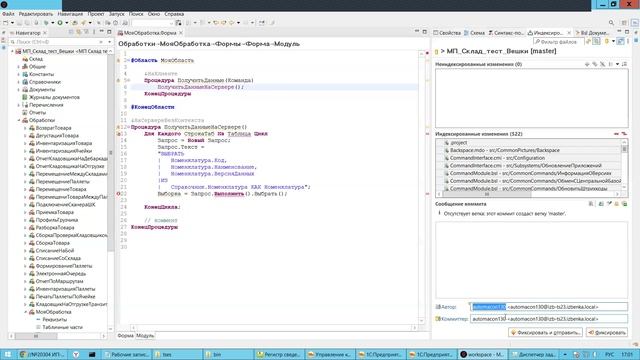Viewport: 640px width, 360px height.
Task: Open Диспетчер задач from the taskbar
Action: coord(533,354)
